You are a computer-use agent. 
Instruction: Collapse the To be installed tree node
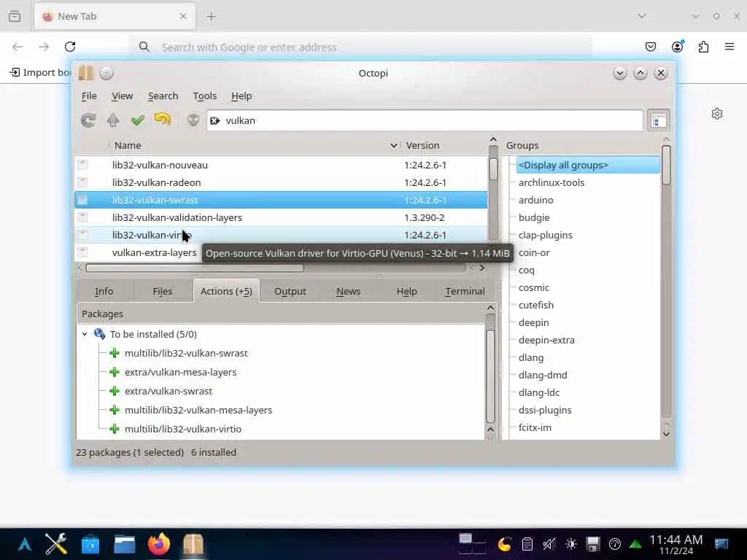85,334
